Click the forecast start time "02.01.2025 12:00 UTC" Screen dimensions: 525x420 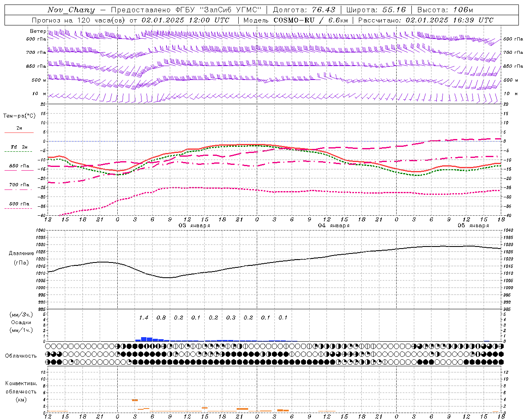[x=185, y=20]
